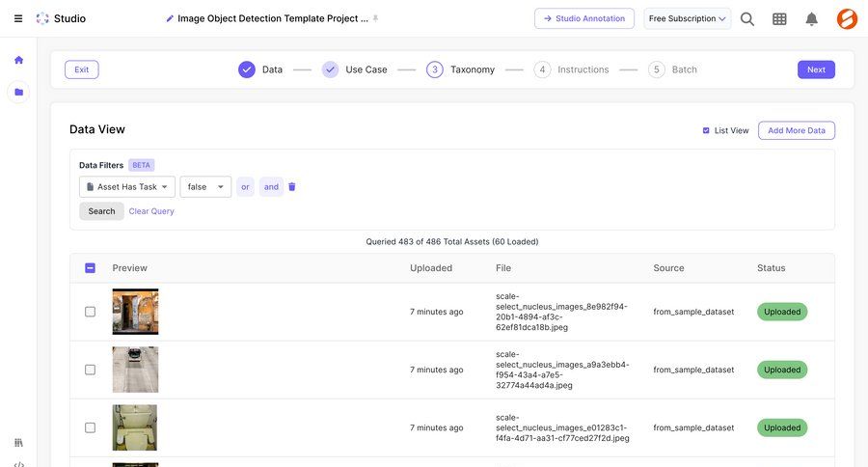Screen dimensions: 868x467
Task: Open the third row's toilet image thumbnail
Action: 135,427
